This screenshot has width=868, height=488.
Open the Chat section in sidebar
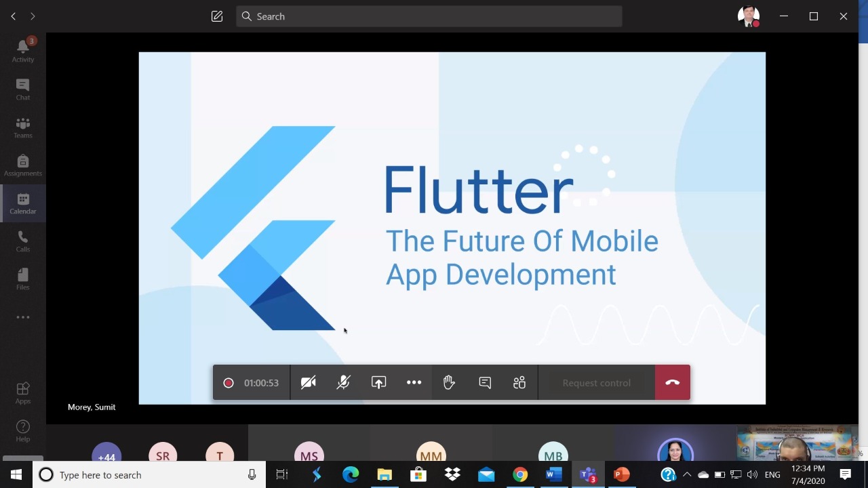(x=22, y=89)
